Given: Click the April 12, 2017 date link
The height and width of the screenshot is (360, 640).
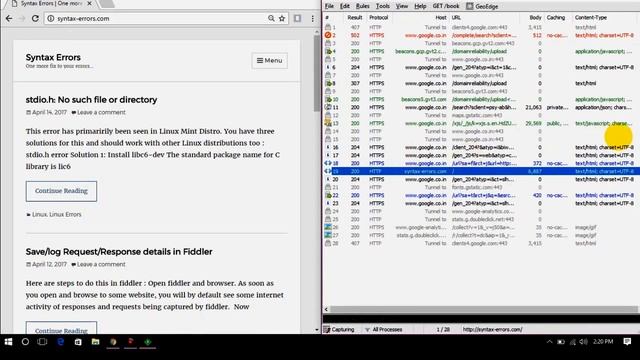Looking at the screenshot, I should click(49, 264).
